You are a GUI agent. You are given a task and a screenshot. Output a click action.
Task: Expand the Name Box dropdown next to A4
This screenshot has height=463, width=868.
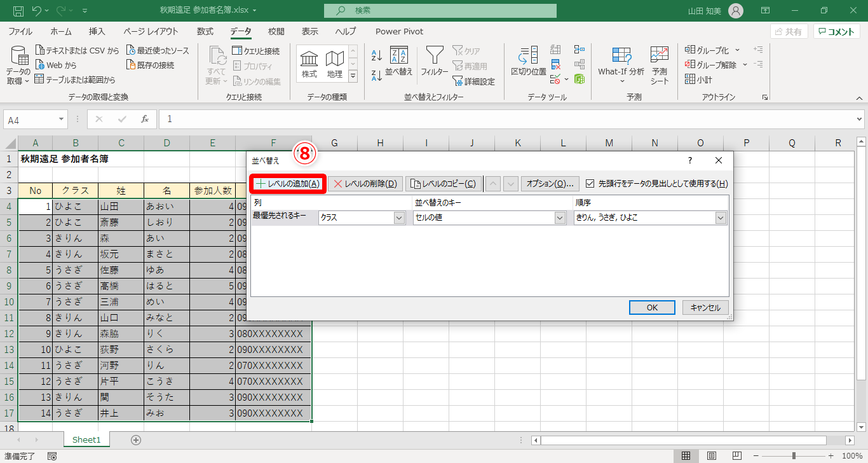coord(62,119)
